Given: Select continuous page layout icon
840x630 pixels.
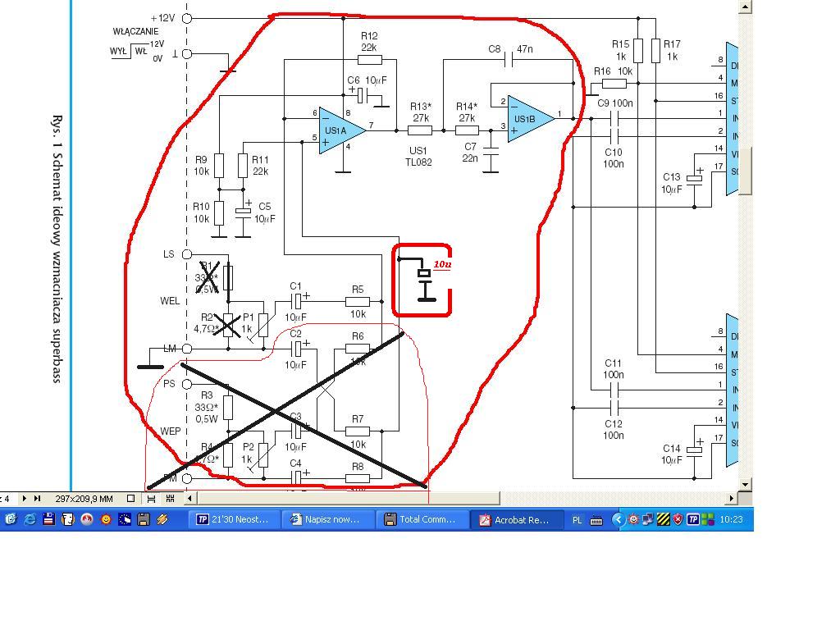Looking at the screenshot, I should [151, 498].
